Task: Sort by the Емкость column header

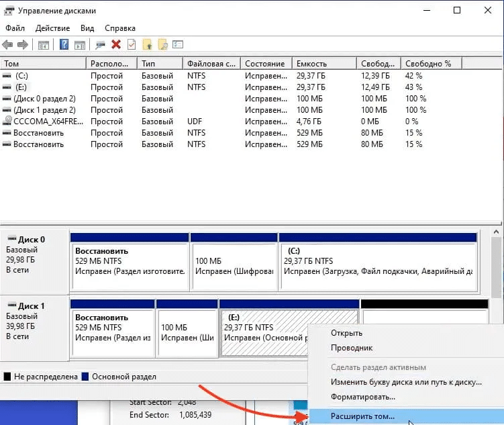Action: [311, 64]
